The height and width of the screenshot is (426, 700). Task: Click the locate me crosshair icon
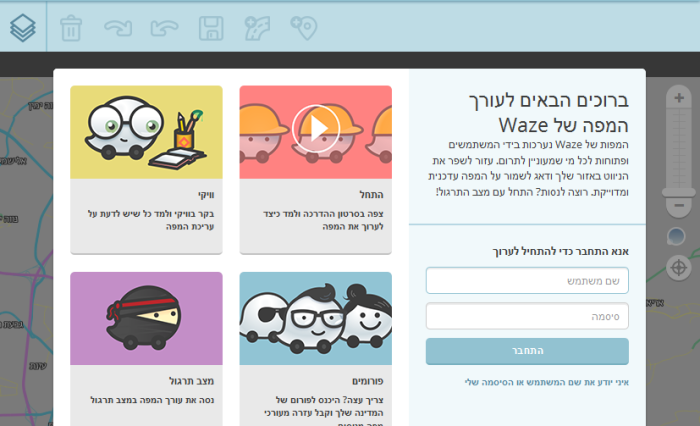[x=679, y=268]
